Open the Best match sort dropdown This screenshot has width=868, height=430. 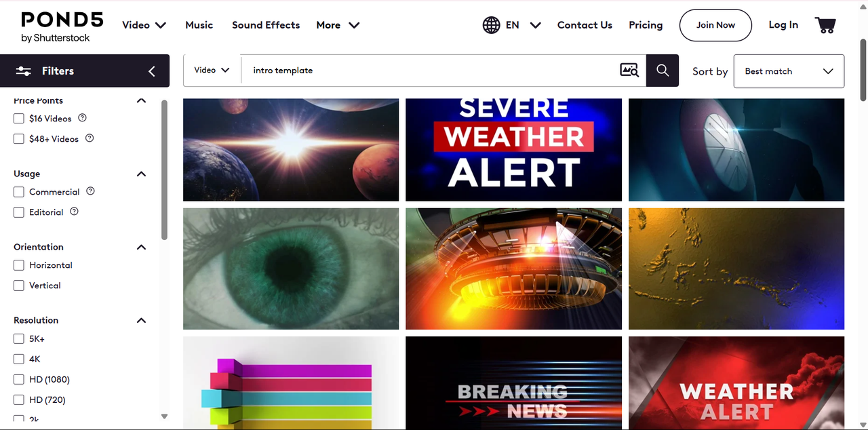(x=789, y=71)
